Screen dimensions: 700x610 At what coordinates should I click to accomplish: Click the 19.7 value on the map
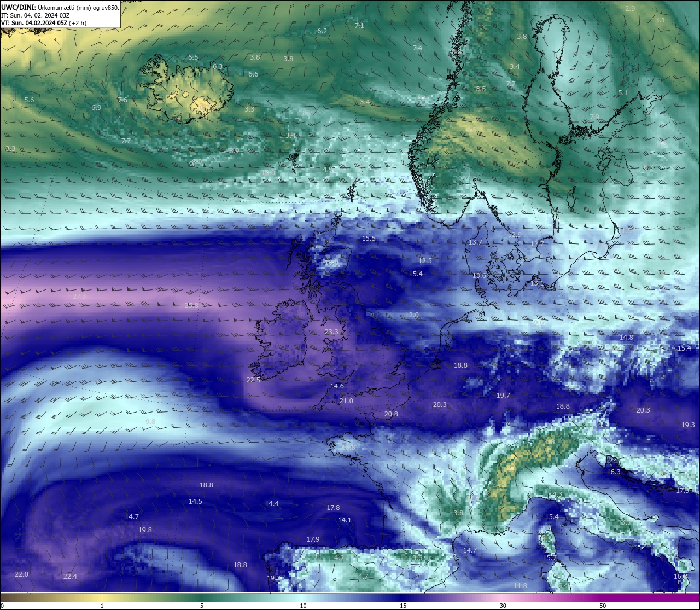tap(503, 395)
